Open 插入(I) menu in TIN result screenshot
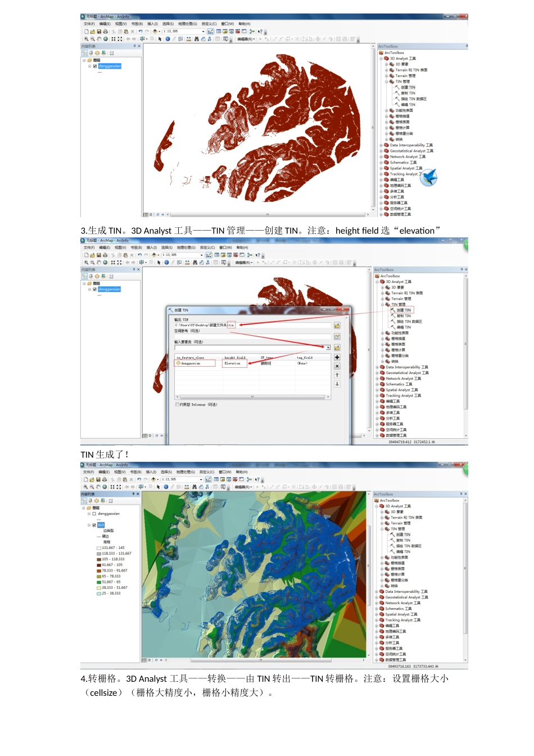 pyautogui.click(x=151, y=472)
